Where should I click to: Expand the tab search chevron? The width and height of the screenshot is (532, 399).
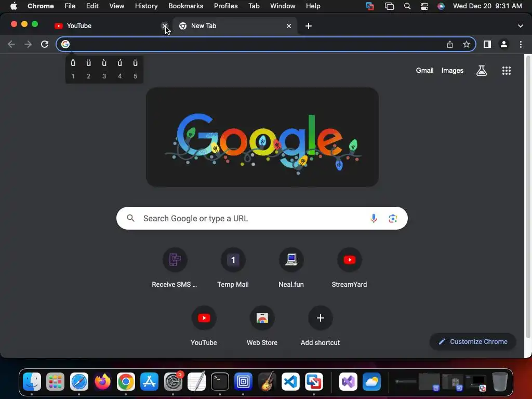click(520, 26)
